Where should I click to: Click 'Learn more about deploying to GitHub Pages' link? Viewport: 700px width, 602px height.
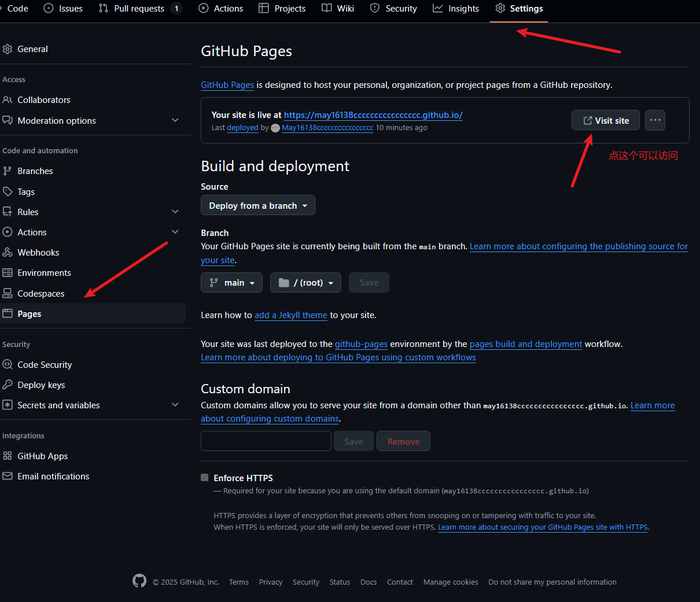coord(338,357)
